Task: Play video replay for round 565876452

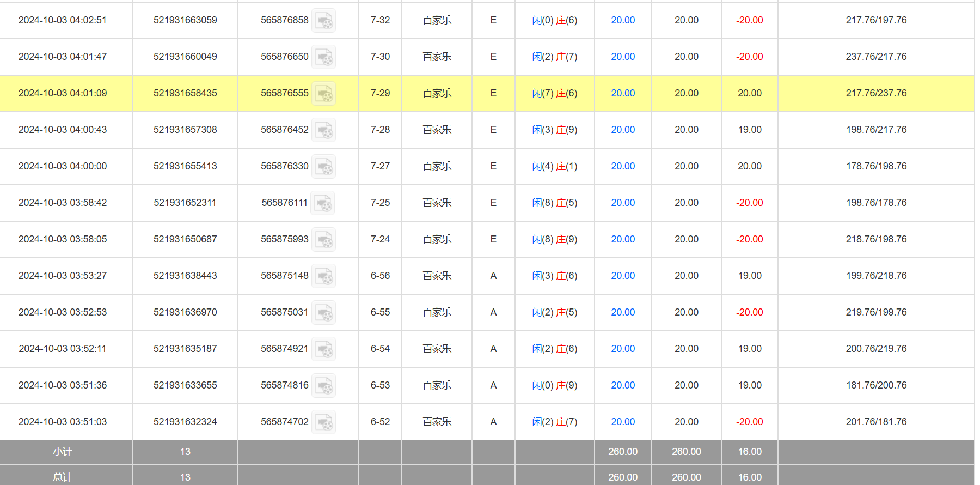Action: tap(324, 130)
